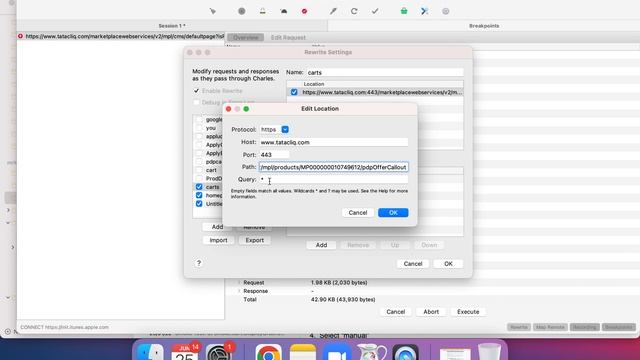Select the tatacliq.com session URL row
The image size is (640, 360).
(121, 36)
